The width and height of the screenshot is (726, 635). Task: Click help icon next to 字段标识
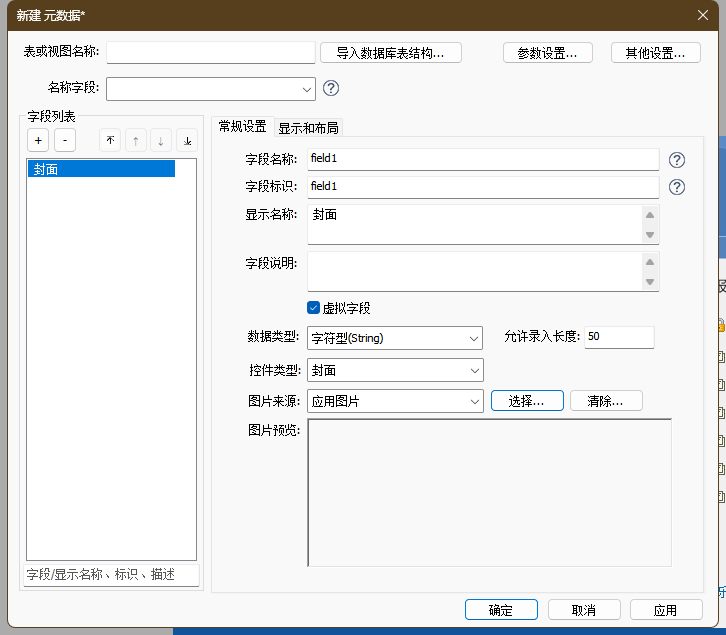click(677, 187)
